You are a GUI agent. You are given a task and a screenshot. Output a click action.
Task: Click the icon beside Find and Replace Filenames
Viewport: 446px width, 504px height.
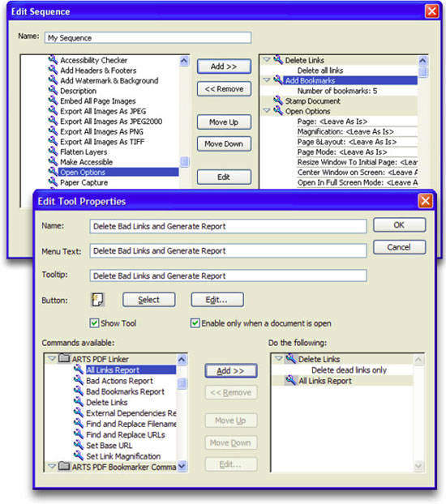(79, 423)
